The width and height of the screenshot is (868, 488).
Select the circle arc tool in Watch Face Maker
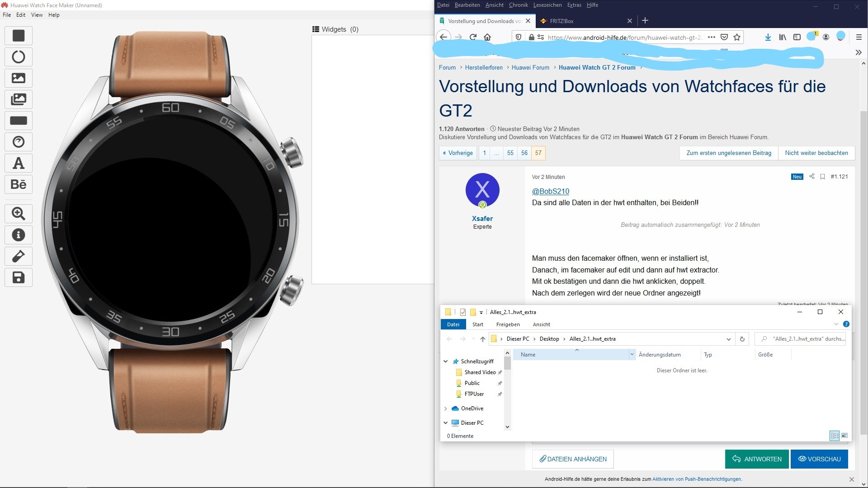pos(19,57)
